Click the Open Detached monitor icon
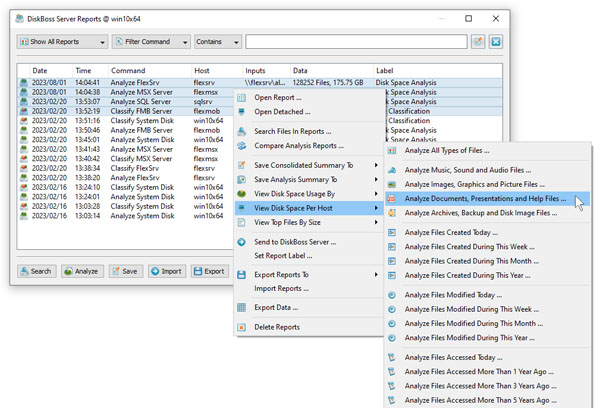Viewport: 600px width, 408px height. (241, 112)
